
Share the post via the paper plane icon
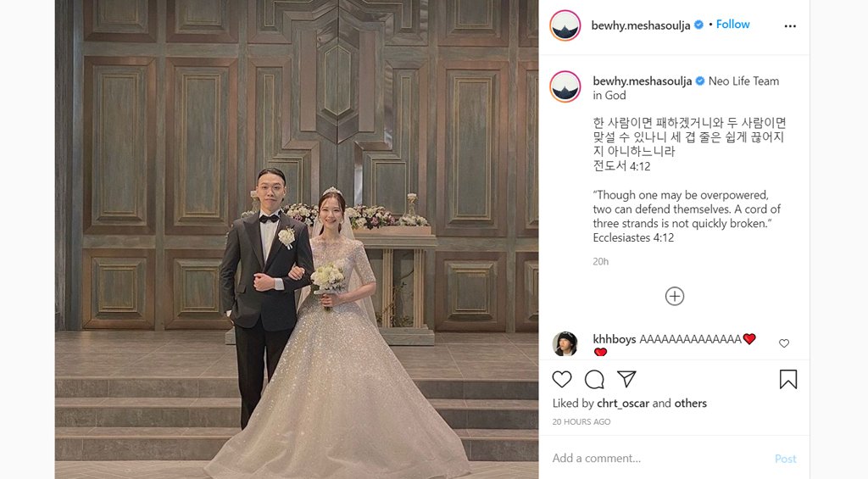point(626,379)
